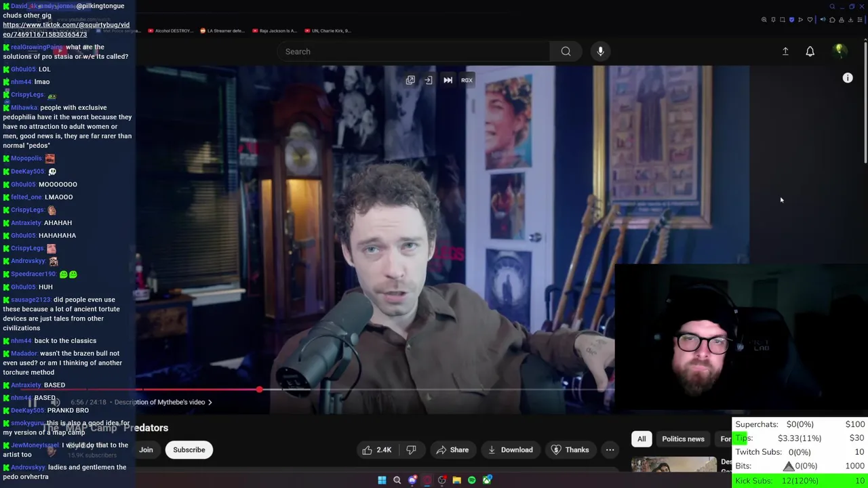Click the YouTube search magnifier button
The width and height of the screenshot is (868, 488).
point(566,52)
